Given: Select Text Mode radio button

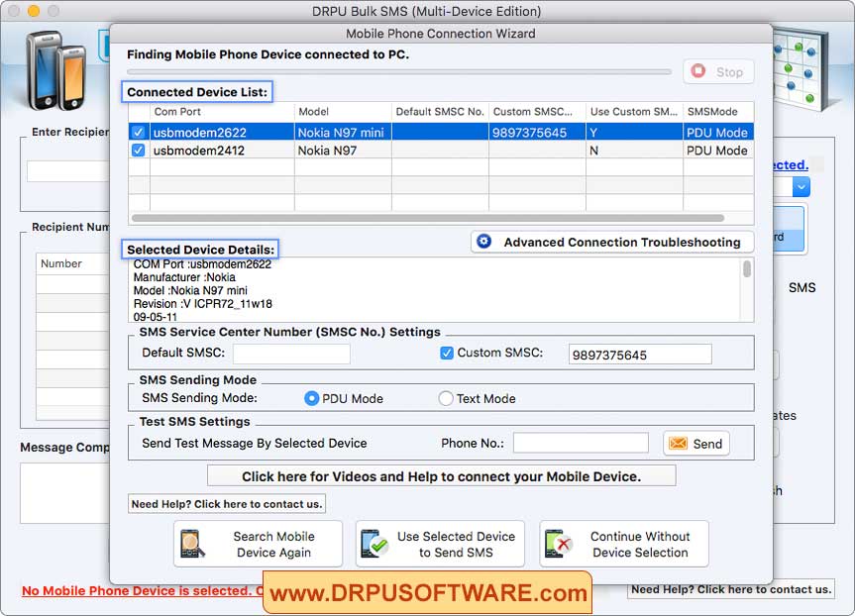Looking at the screenshot, I should click(446, 398).
